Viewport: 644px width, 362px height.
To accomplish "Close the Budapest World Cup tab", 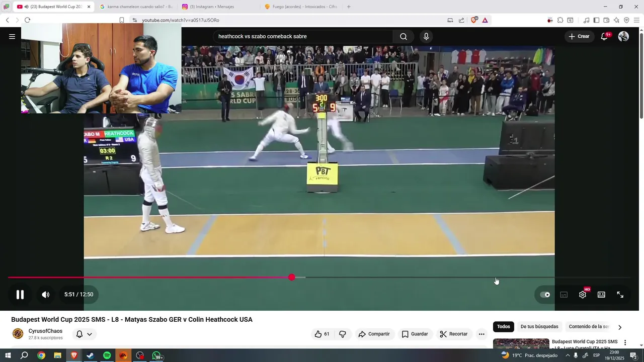I will coord(89,7).
